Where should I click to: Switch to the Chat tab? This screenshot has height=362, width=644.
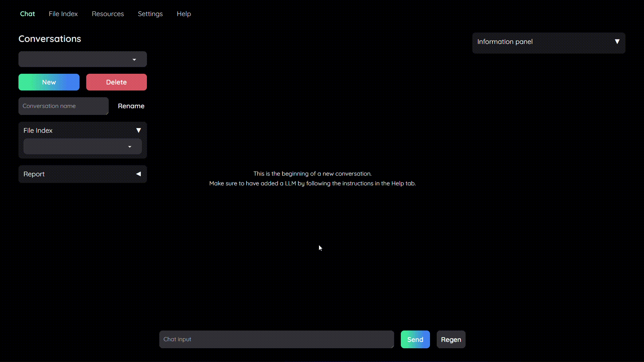[28, 14]
